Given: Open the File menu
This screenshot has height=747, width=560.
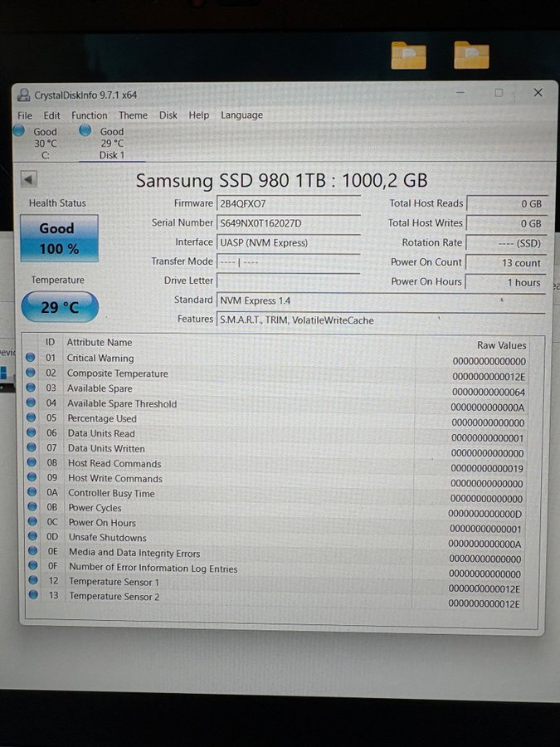Looking at the screenshot, I should click(25, 115).
